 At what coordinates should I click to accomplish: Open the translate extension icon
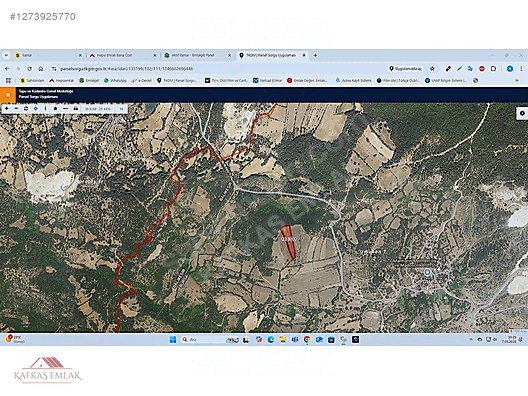click(x=470, y=69)
